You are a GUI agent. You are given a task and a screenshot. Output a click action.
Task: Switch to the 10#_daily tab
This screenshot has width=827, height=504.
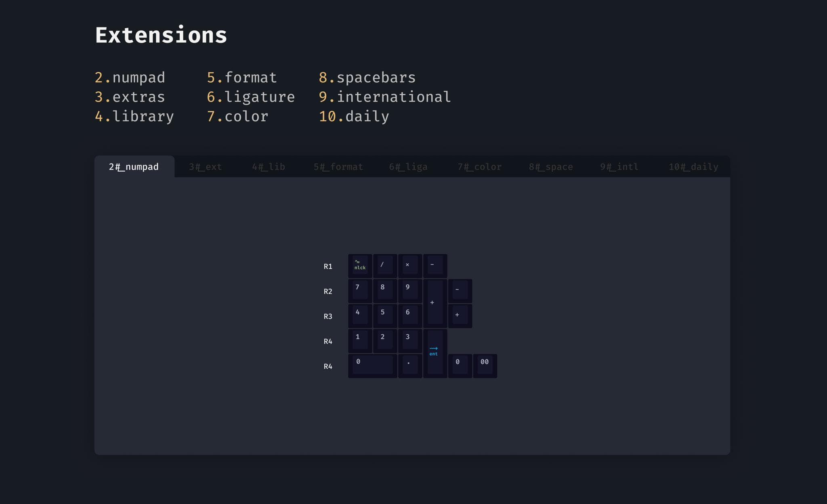(693, 167)
